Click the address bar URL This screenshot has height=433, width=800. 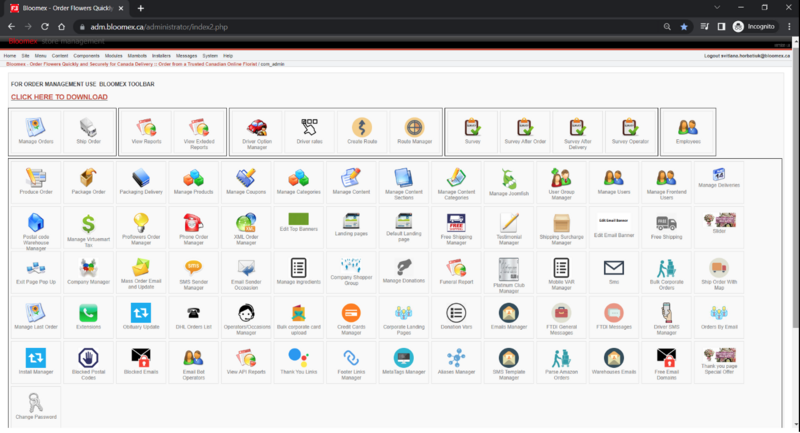159,27
